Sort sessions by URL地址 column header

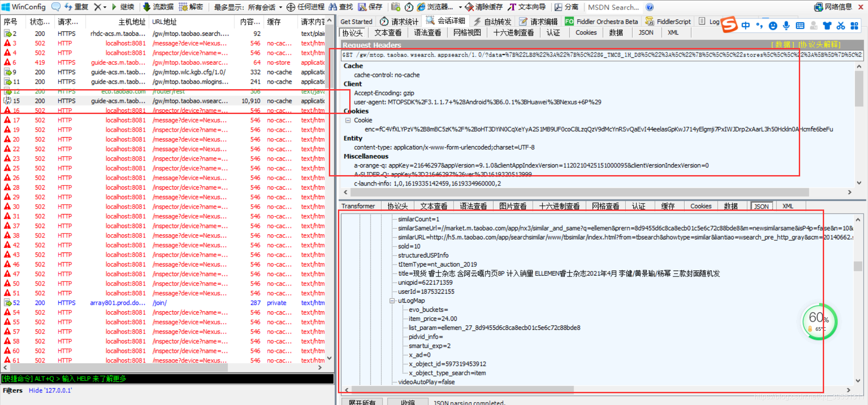(192, 22)
